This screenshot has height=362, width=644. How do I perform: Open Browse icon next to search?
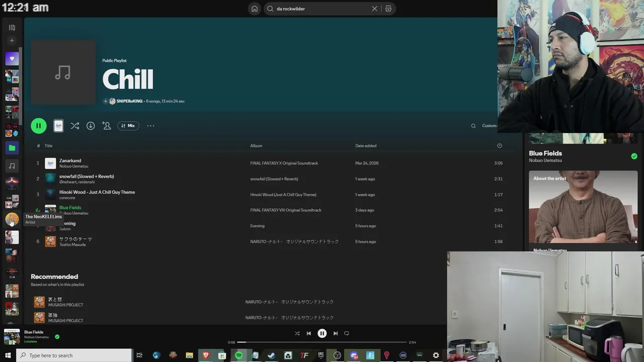388,9
